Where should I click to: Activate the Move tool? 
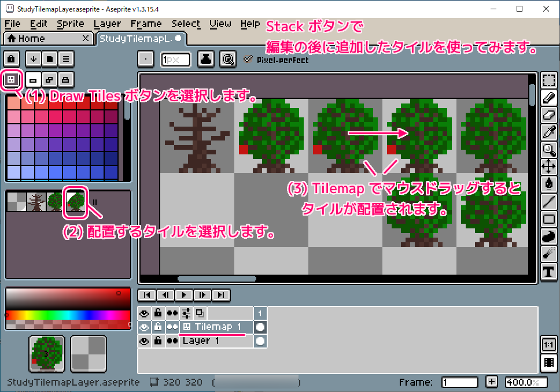pyautogui.click(x=549, y=167)
